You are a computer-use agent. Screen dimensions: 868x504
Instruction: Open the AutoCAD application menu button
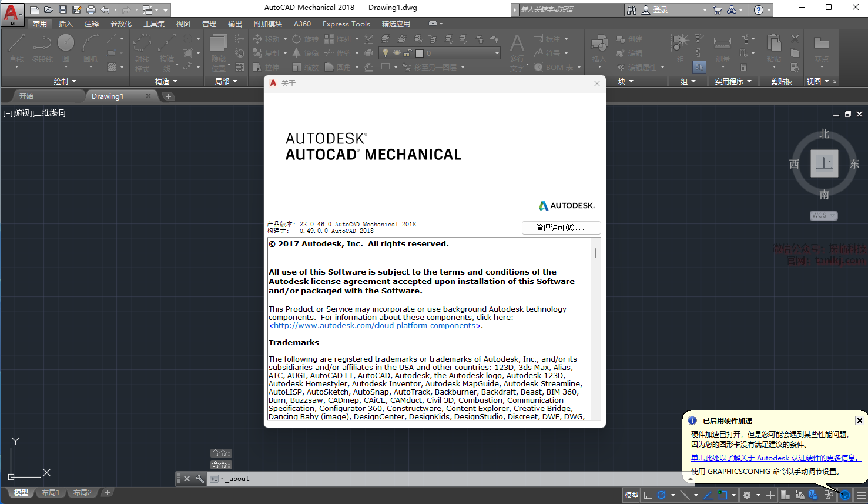(x=12, y=13)
